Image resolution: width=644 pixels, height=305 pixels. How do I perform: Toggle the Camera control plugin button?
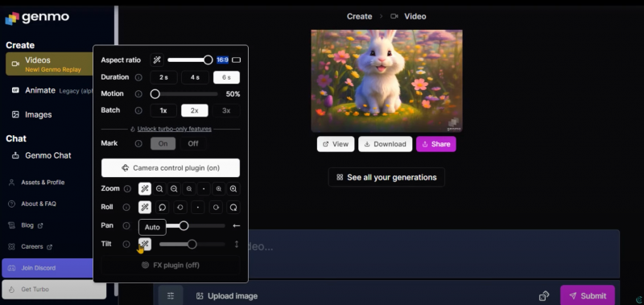point(171,168)
